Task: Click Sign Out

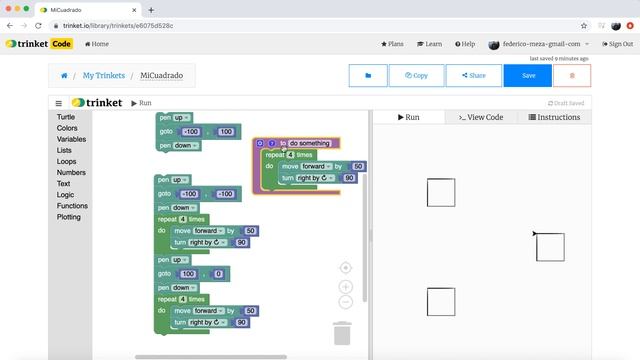Action: pyautogui.click(x=618, y=44)
